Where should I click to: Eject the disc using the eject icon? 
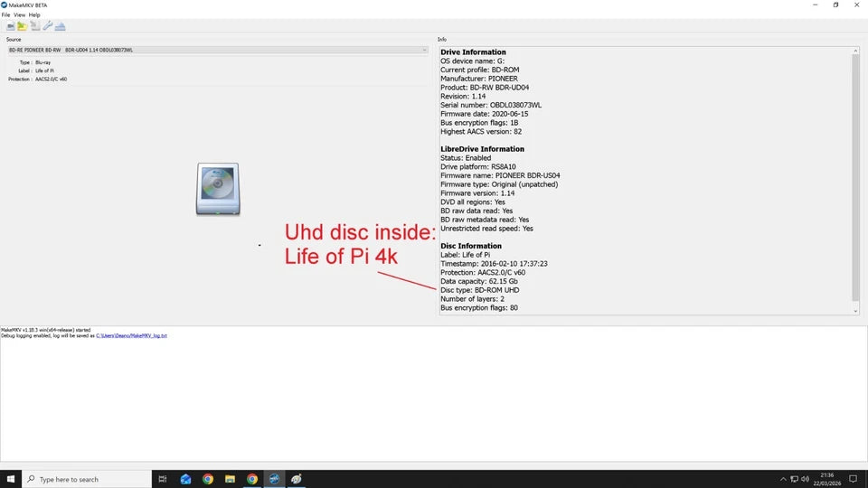(x=61, y=26)
